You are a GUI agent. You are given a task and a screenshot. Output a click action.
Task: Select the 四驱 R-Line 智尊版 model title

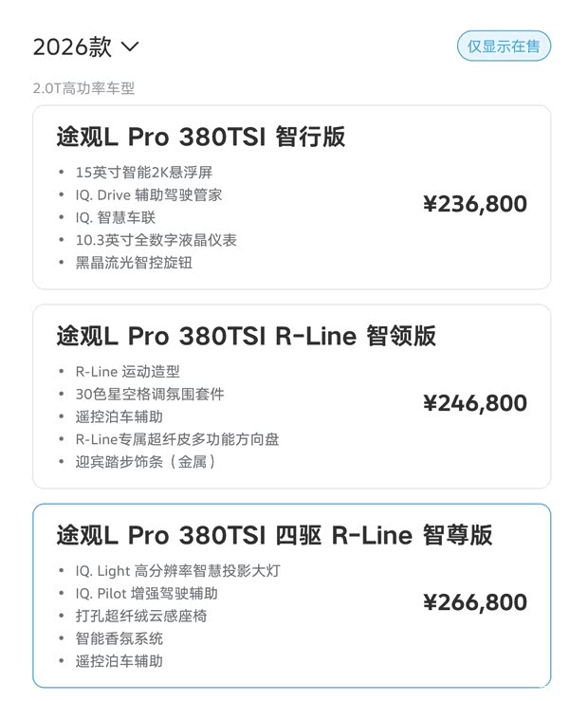pyautogui.click(x=274, y=535)
